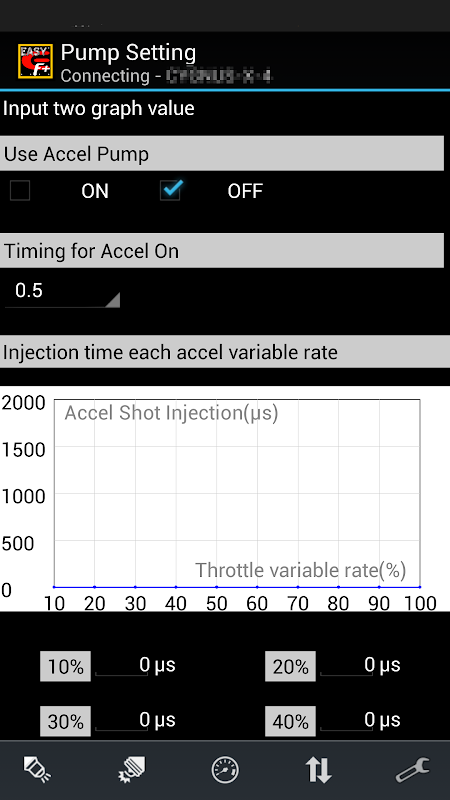Tap the Pump Setting title in header
The image size is (450, 800).
tap(128, 53)
